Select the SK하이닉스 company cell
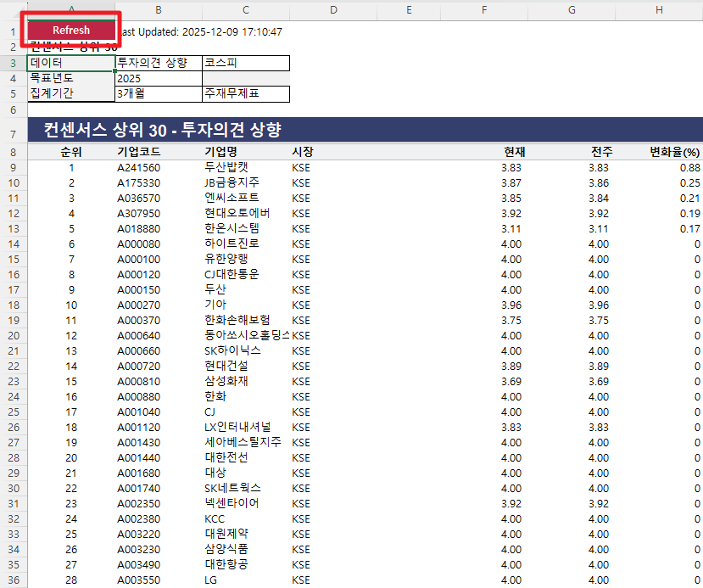Viewport: 703px width, 588px height. (x=232, y=350)
